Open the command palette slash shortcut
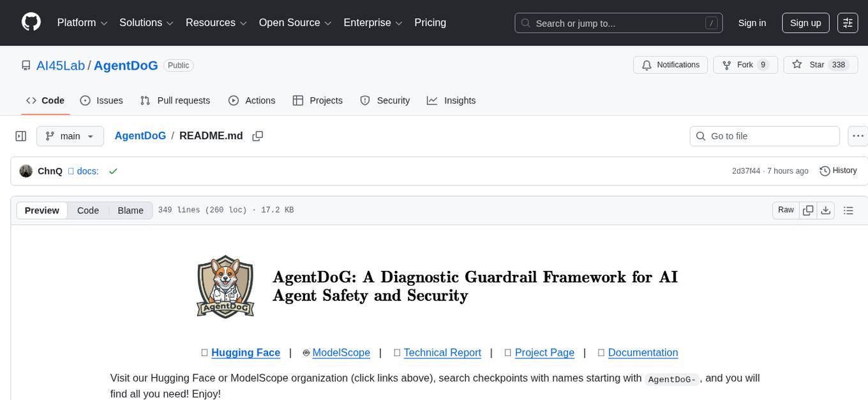 [711, 22]
